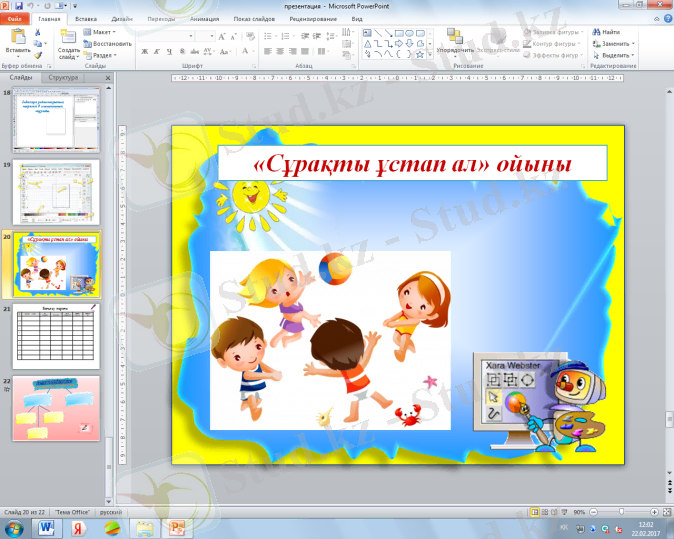Screen dimensions: 674x539
Task: Click the zoom slider in status bar
Action: click(x=623, y=511)
